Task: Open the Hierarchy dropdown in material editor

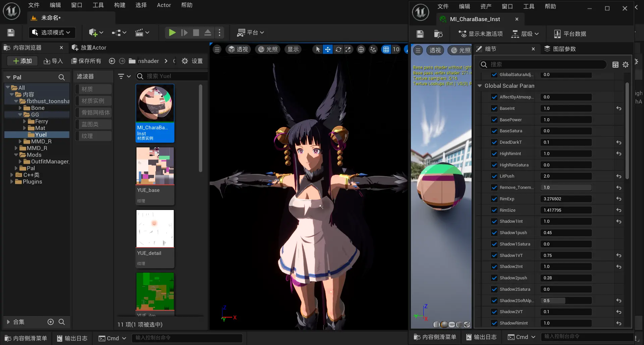Action: coord(525,34)
